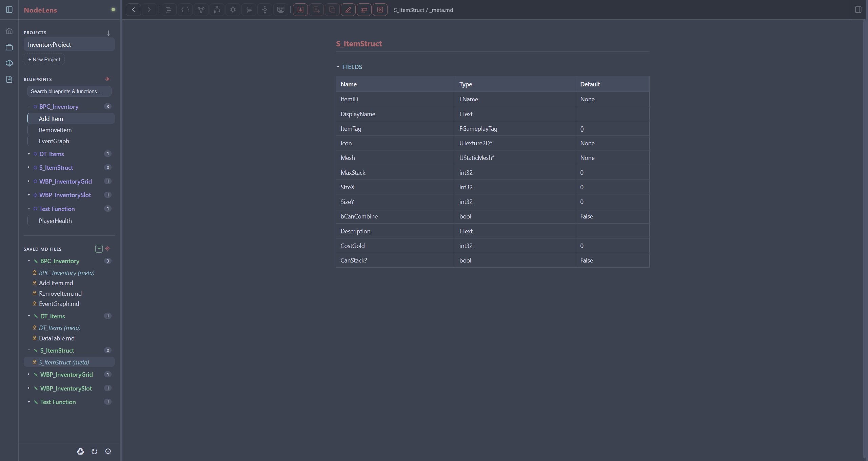The image size is (868, 461).
Task: Expand the DT_Items blueprint tree node
Action: pyautogui.click(x=29, y=154)
